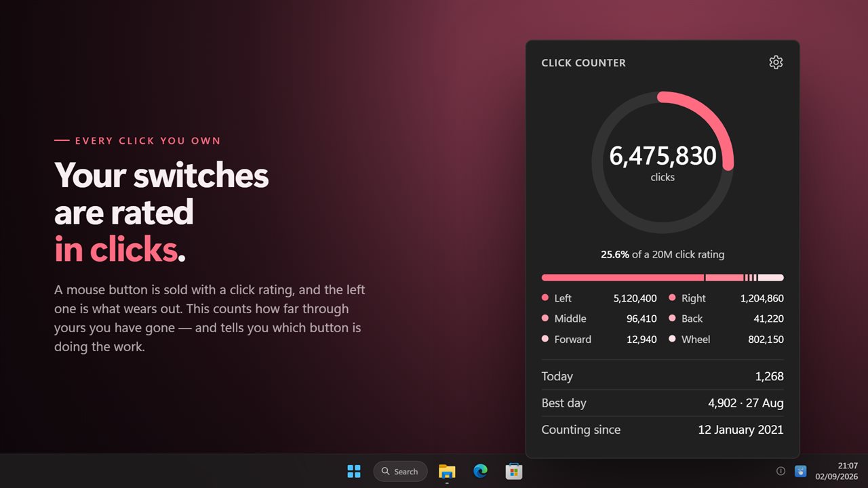
Task: Select the Forward count 12,940
Action: 642,340
